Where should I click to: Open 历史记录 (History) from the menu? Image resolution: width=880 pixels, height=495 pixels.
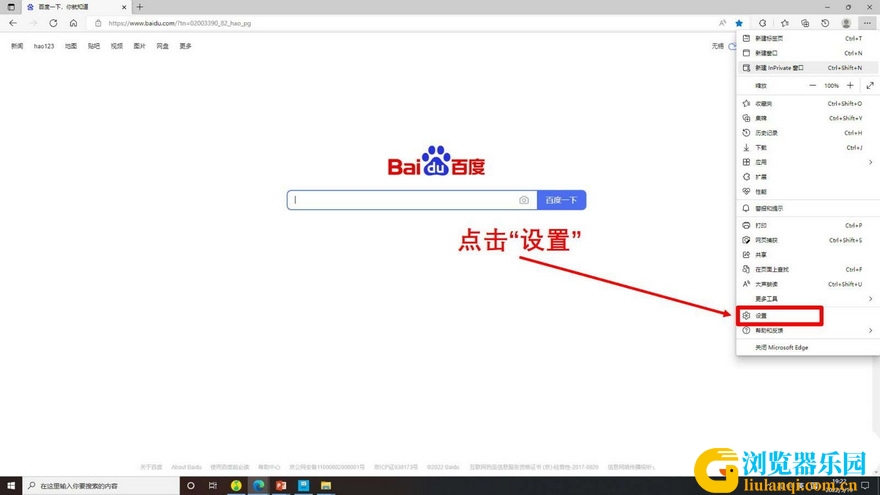coord(808,133)
